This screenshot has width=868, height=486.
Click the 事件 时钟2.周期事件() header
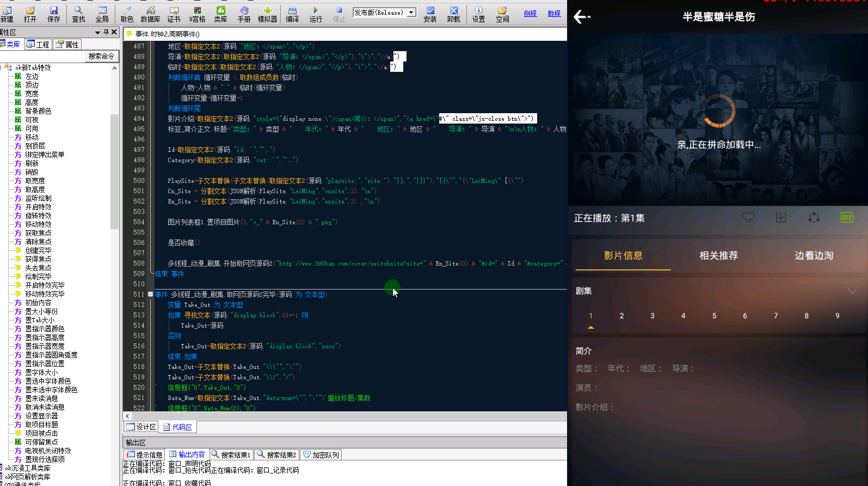(x=167, y=34)
